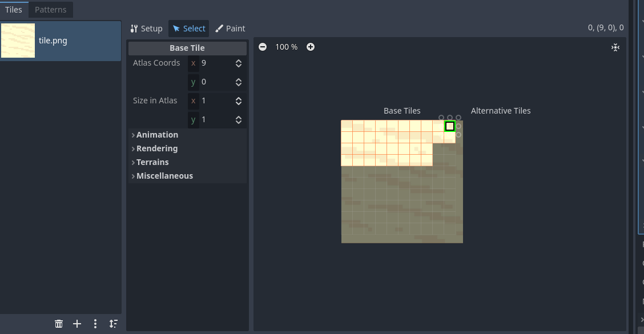Decrease Size in Atlas y value
Image resolution: width=644 pixels, height=334 pixels.
[x=238, y=122]
